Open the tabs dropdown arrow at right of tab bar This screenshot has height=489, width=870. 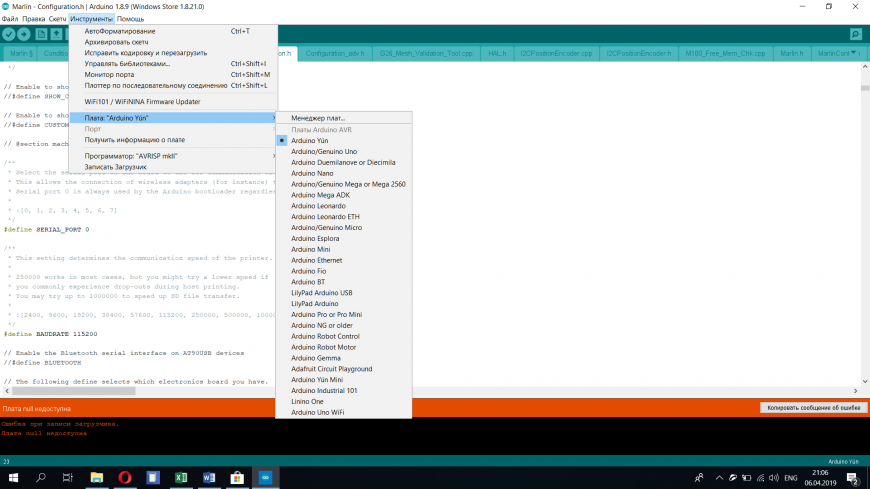pyautogui.click(x=853, y=52)
